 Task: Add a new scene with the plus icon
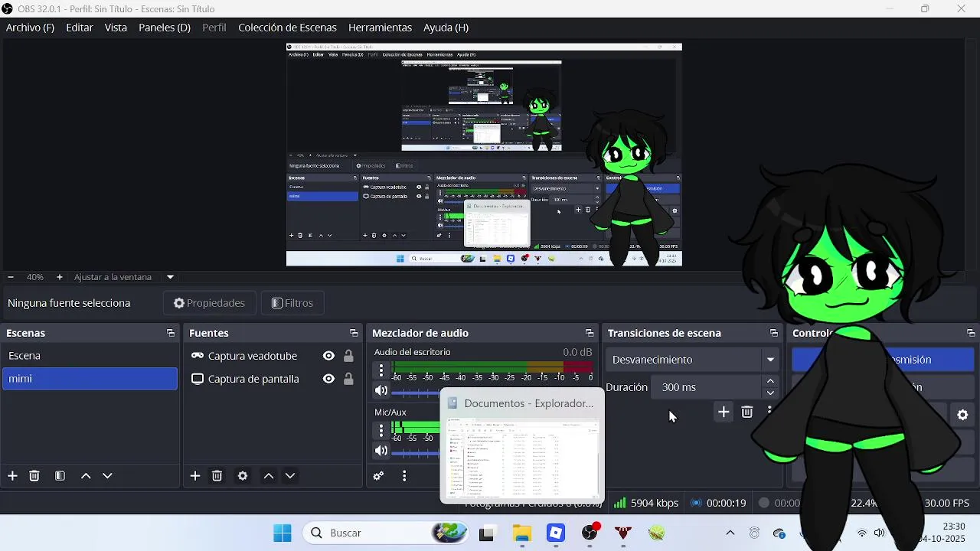click(x=12, y=476)
